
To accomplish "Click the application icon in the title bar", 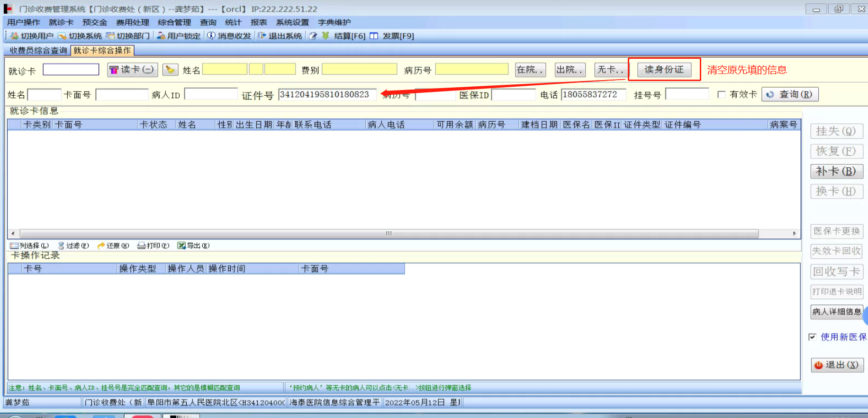I will pyautogui.click(x=8, y=9).
